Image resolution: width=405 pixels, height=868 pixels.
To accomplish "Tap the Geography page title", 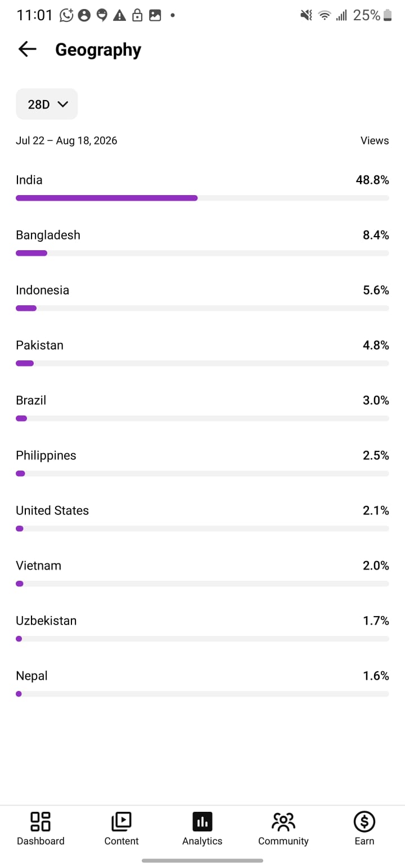I will 98,49.
